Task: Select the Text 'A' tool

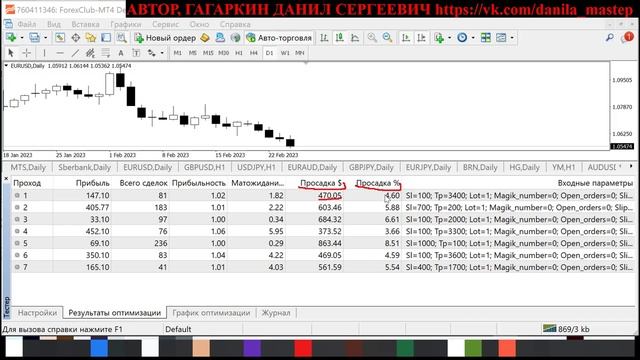Action: coord(121,53)
